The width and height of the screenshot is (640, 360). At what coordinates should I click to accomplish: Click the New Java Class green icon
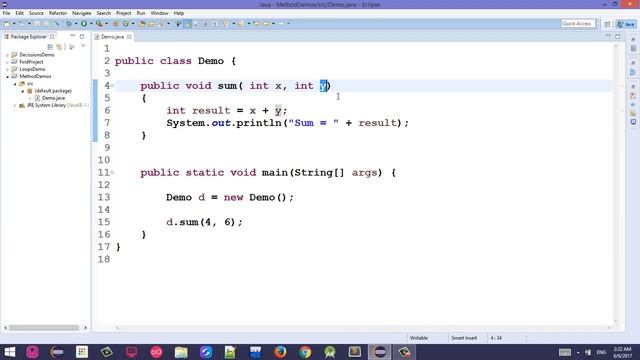point(126,24)
